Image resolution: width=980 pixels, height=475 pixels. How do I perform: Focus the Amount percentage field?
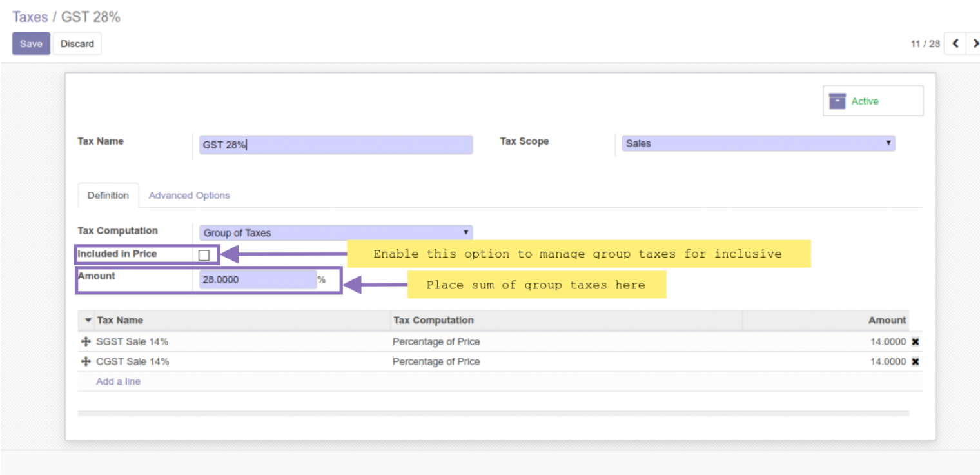pos(257,280)
